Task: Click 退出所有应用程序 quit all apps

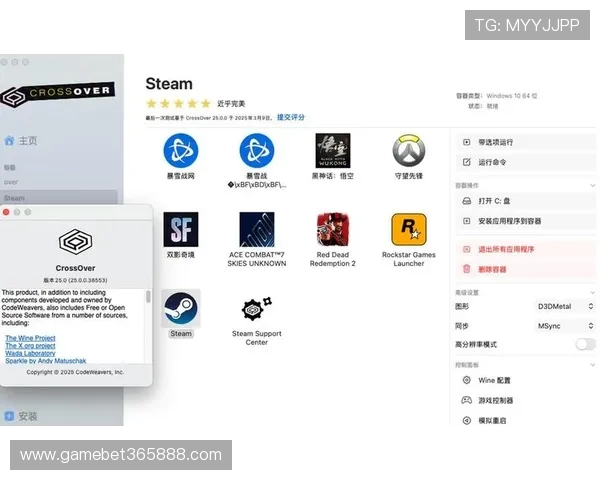Action: (x=525, y=250)
